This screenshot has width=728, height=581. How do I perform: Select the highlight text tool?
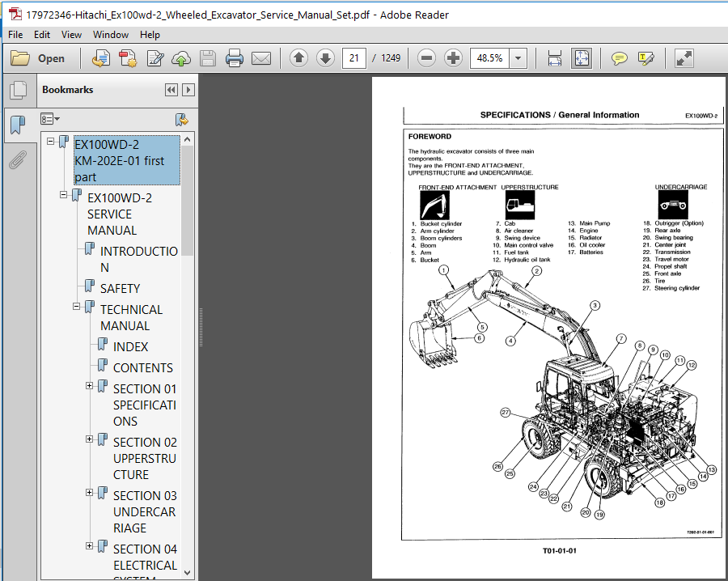pos(646,58)
